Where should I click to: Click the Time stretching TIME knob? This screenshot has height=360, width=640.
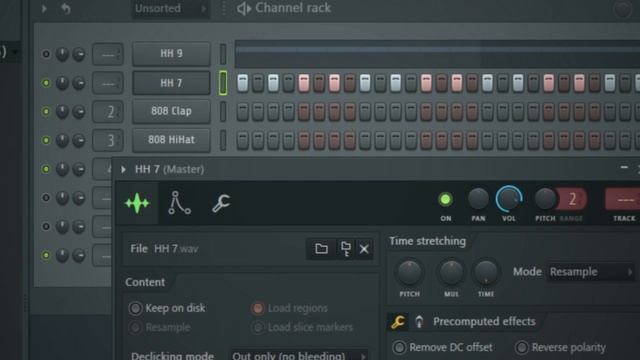tap(486, 272)
